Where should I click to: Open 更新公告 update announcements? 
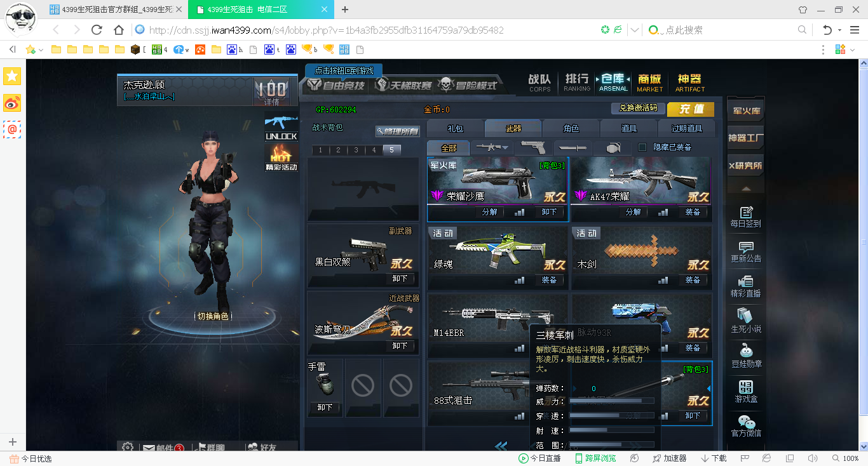(745, 251)
